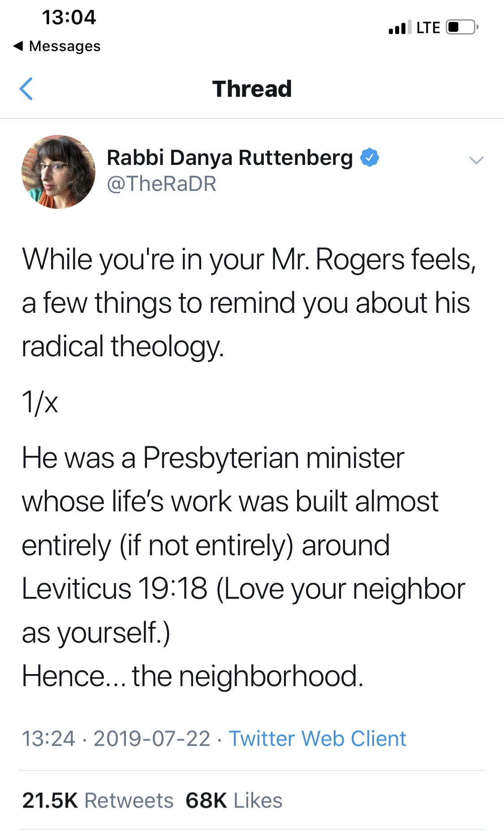Open the @TheRaDR handle

161,184
